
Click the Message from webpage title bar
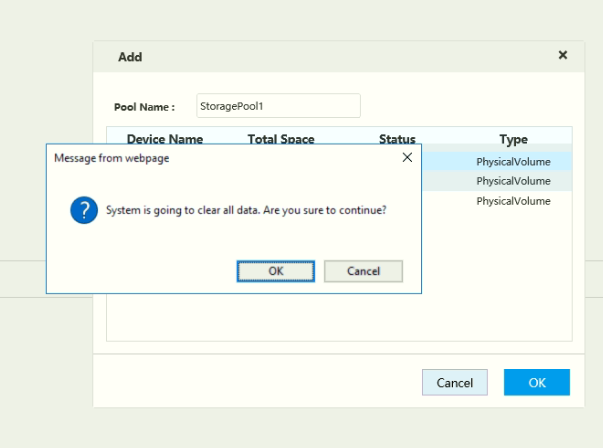click(x=200, y=157)
